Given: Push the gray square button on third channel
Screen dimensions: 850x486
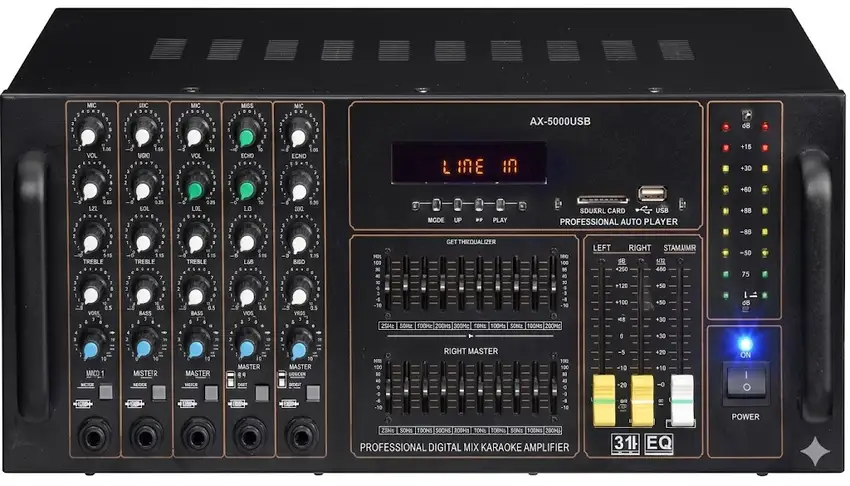Looking at the screenshot, I should [211, 392].
